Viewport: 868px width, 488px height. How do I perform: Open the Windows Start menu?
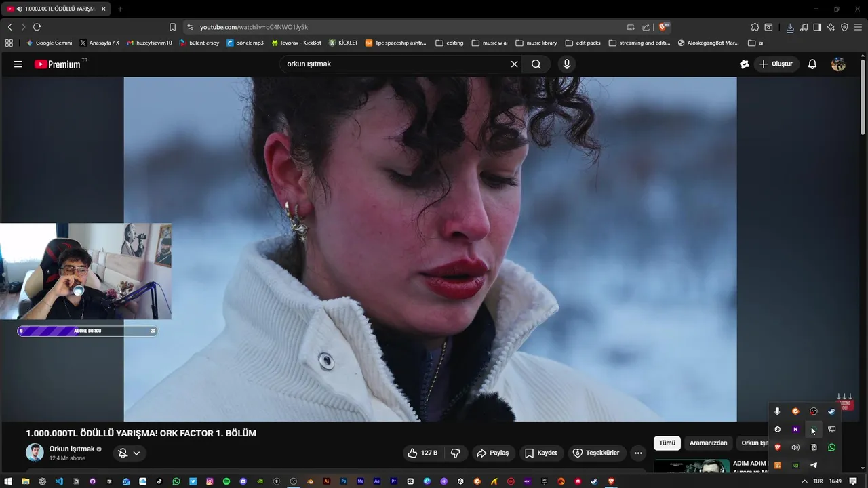pyautogui.click(x=8, y=481)
